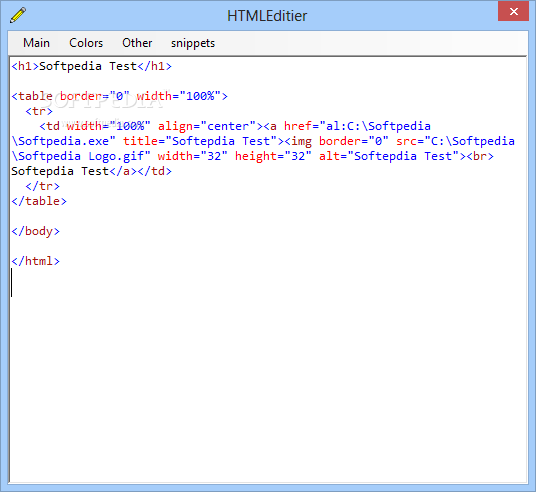
Task: Click the closing </html> tag
Action: pos(36,261)
